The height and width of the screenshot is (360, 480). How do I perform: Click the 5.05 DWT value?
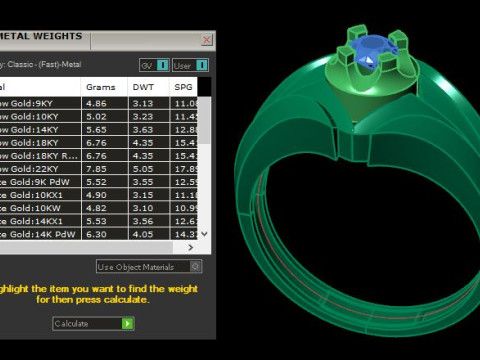click(x=143, y=169)
